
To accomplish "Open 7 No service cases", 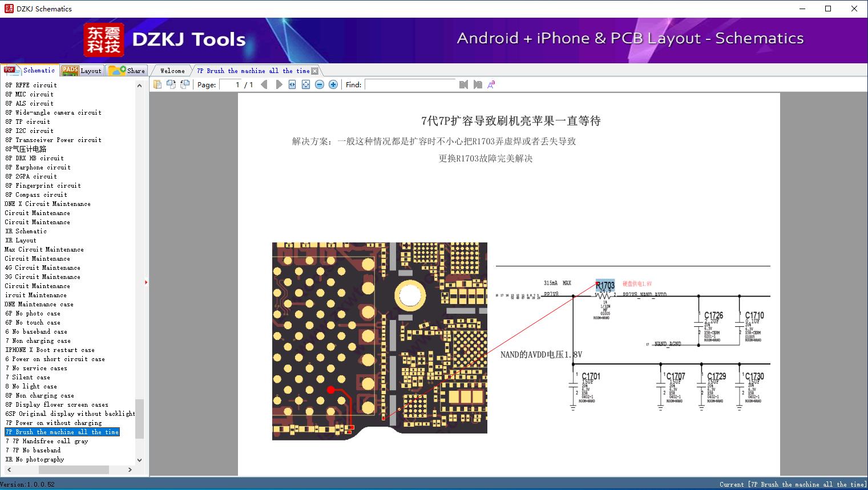I will 36,368.
